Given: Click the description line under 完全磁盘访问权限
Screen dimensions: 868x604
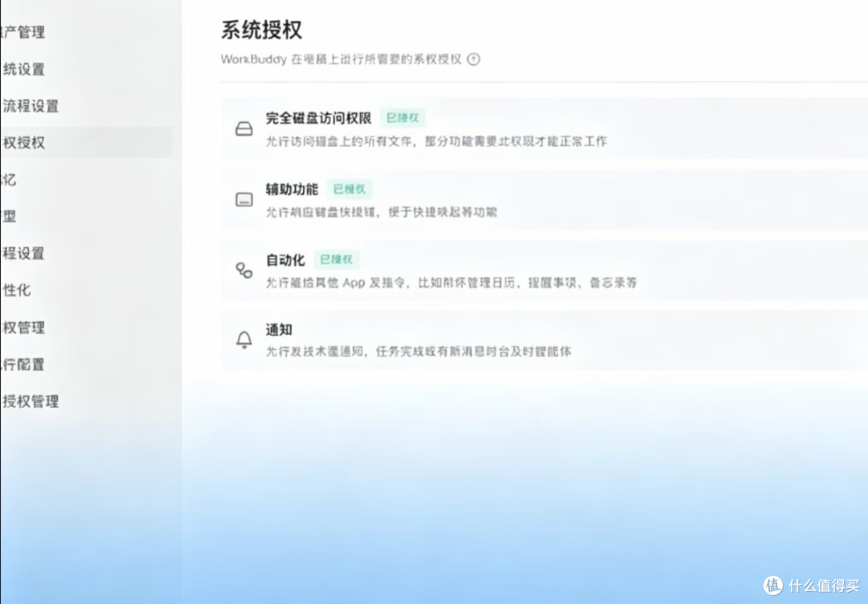Looking at the screenshot, I should (436, 141).
